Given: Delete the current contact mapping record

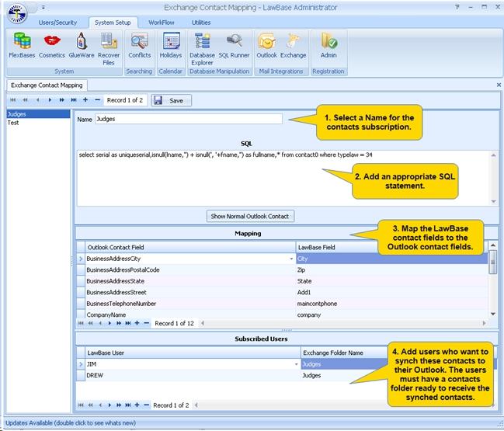Looking at the screenshot, I should coord(97,100).
